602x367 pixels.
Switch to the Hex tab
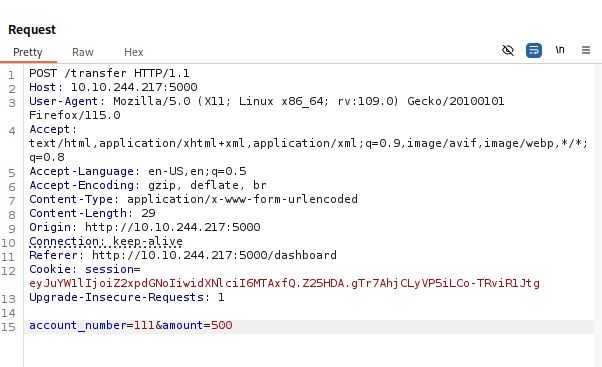tap(133, 52)
